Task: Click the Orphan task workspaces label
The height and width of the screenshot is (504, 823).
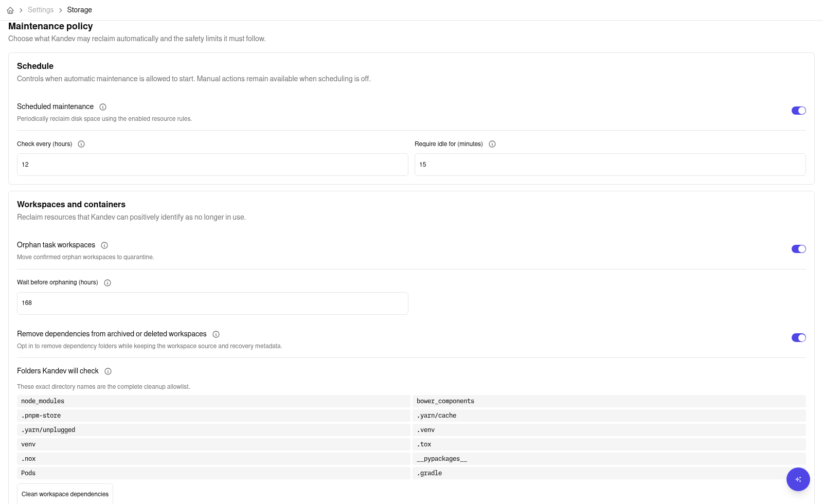Action: point(56,245)
